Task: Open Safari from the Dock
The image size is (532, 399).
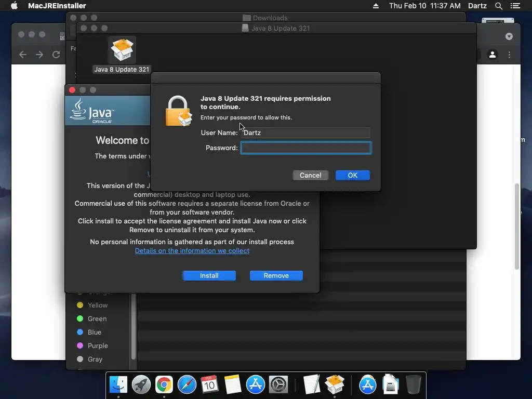Action: click(x=187, y=384)
